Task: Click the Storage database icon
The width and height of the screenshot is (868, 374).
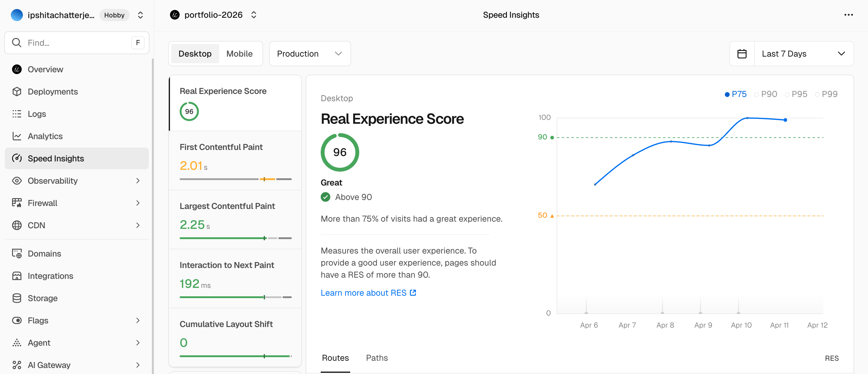Action: 17,298
